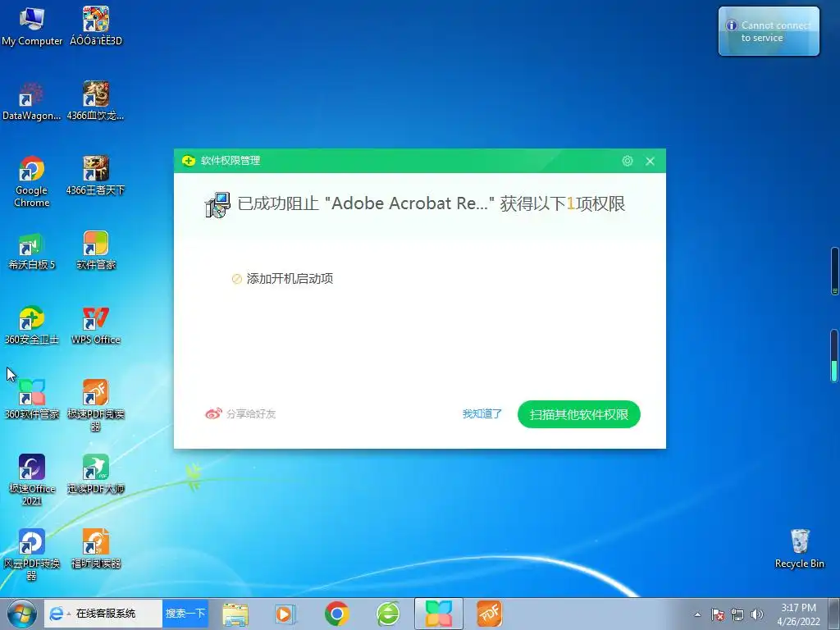
Task: Open Google Chrome from the taskbar
Action: tap(337, 614)
